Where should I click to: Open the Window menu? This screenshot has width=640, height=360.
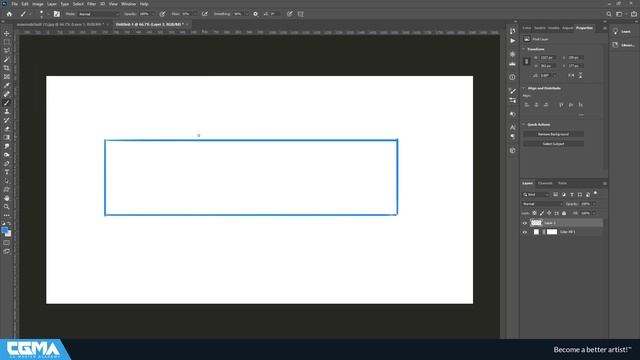[x=128, y=4]
